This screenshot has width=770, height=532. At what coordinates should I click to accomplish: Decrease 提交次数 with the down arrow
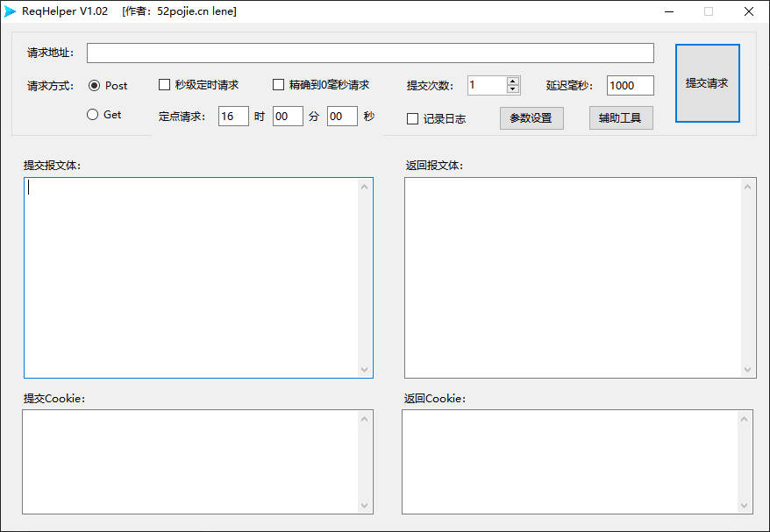(513, 89)
